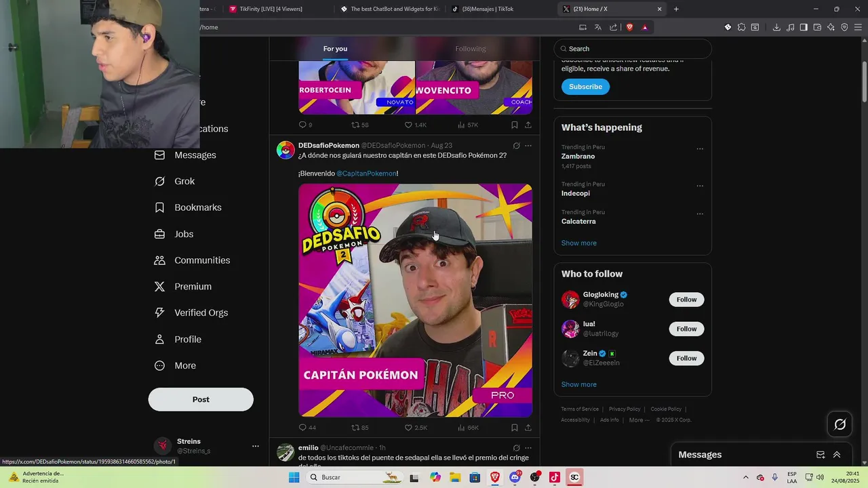This screenshot has width=868, height=488.
Task: Open Discord from the taskbar
Action: (515, 477)
